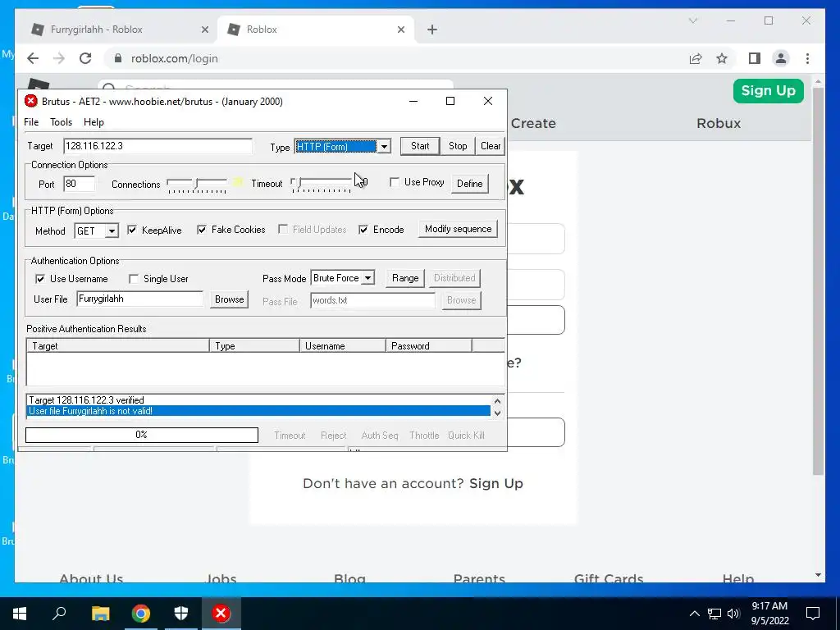Viewport: 840px width, 630px height.
Task: Click the log list scroll down arrow
Action: click(498, 413)
